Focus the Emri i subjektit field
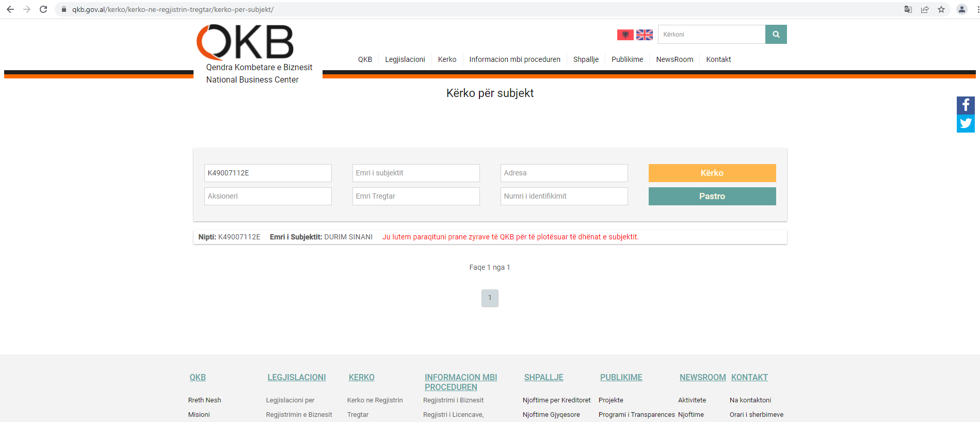This screenshot has height=422, width=980. [415, 173]
